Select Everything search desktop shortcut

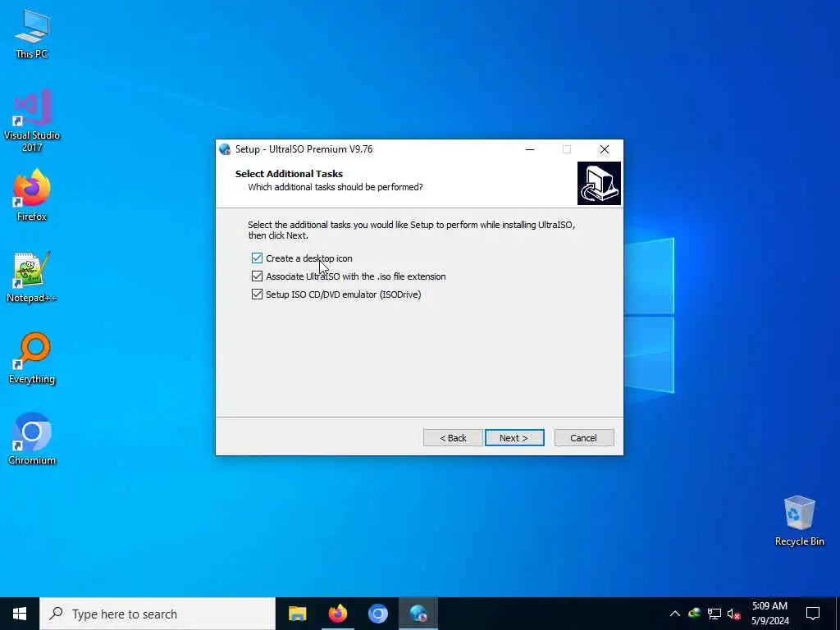(x=32, y=358)
